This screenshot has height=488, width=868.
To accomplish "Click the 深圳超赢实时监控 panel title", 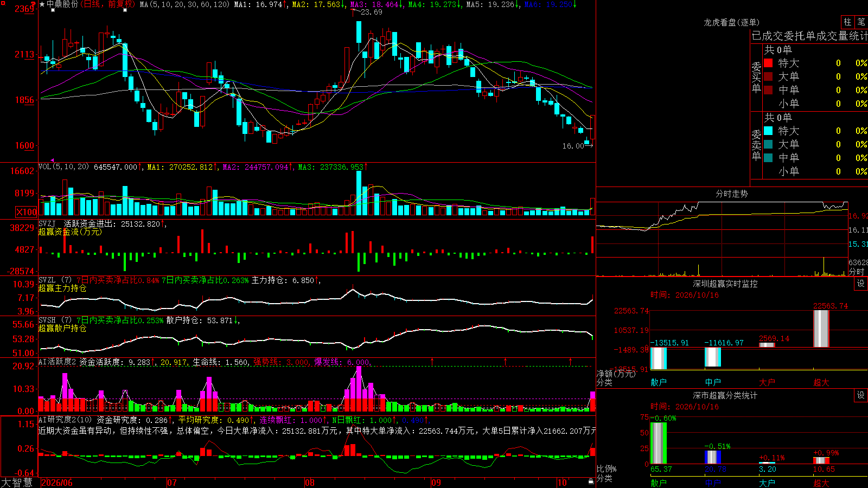I will click(725, 284).
